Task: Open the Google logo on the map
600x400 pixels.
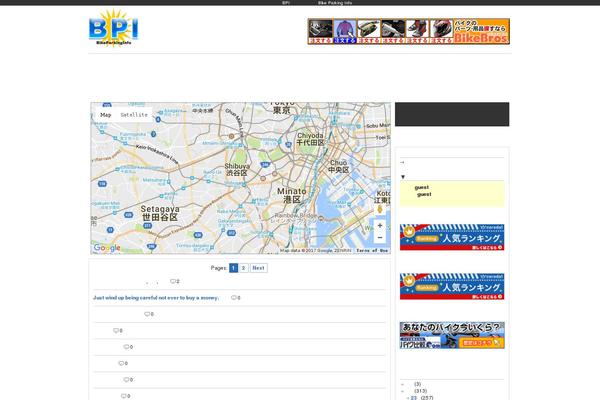Action: 107,248
